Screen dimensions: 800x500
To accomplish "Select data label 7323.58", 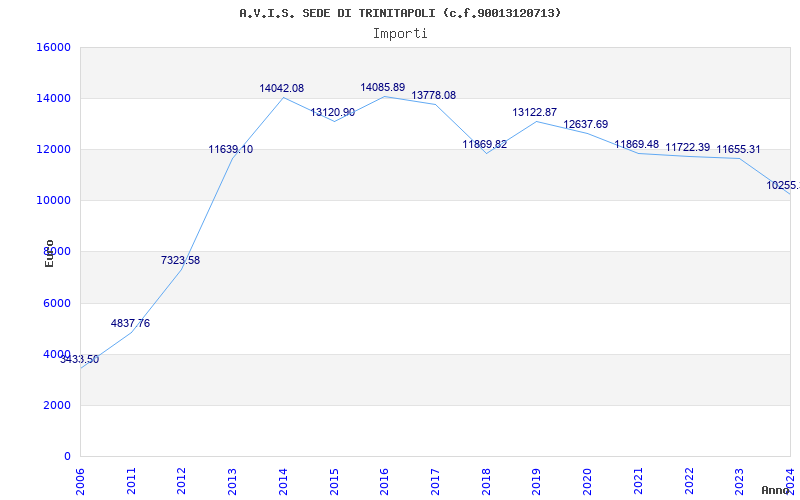I will (181, 261).
